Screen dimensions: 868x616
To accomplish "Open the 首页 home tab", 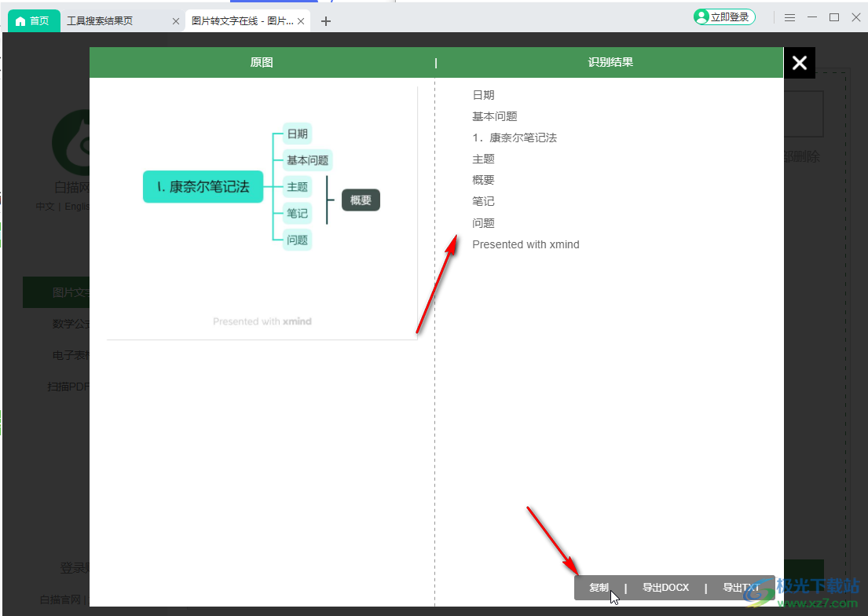I will coord(33,21).
